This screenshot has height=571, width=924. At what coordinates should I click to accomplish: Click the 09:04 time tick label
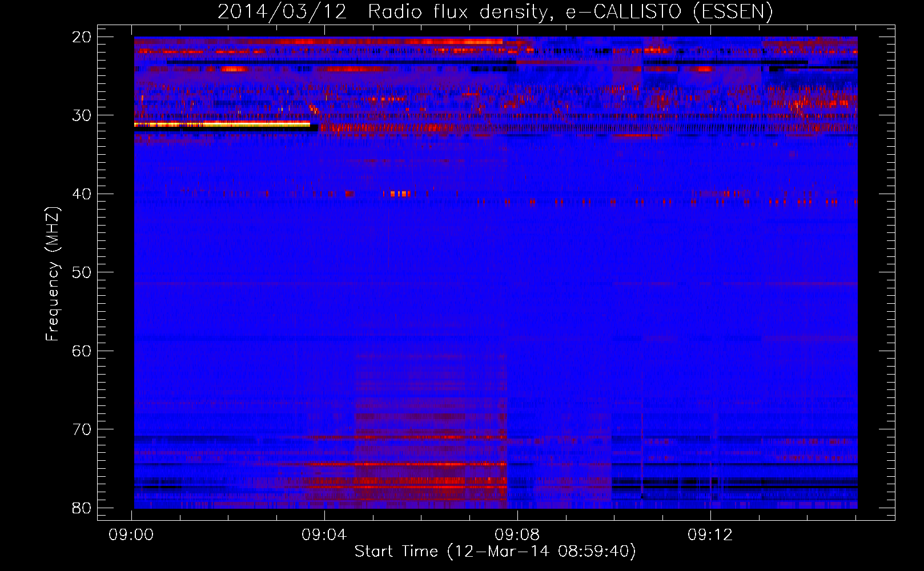coord(324,535)
